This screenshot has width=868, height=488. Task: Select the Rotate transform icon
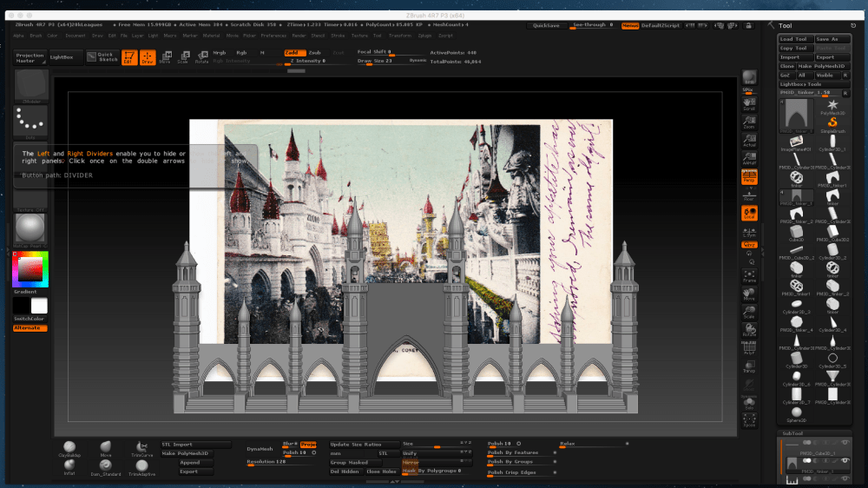click(201, 57)
